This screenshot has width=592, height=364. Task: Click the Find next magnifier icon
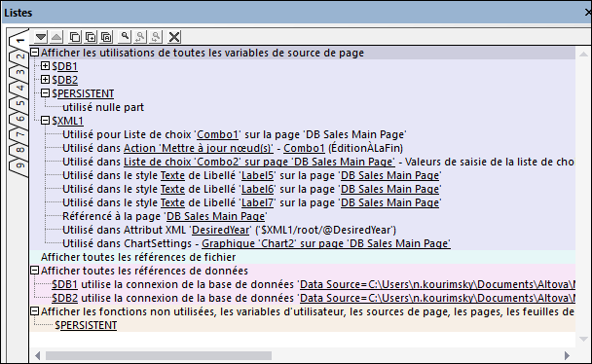click(156, 37)
